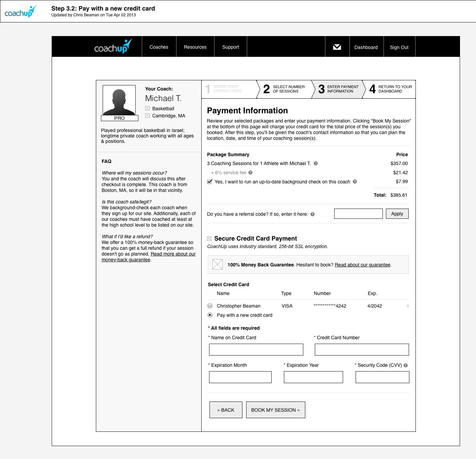The width and height of the screenshot is (476, 459).
Task: Click the PRO badge under coach photo
Action: click(119, 118)
